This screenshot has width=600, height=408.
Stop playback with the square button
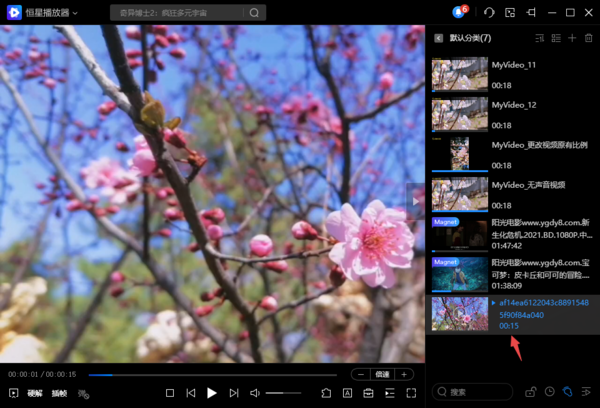170,393
